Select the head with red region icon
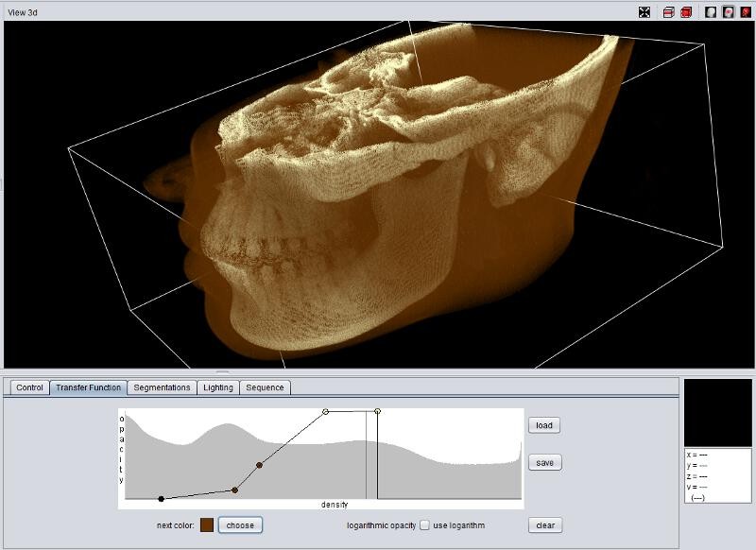 pyautogui.click(x=729, y=12)
